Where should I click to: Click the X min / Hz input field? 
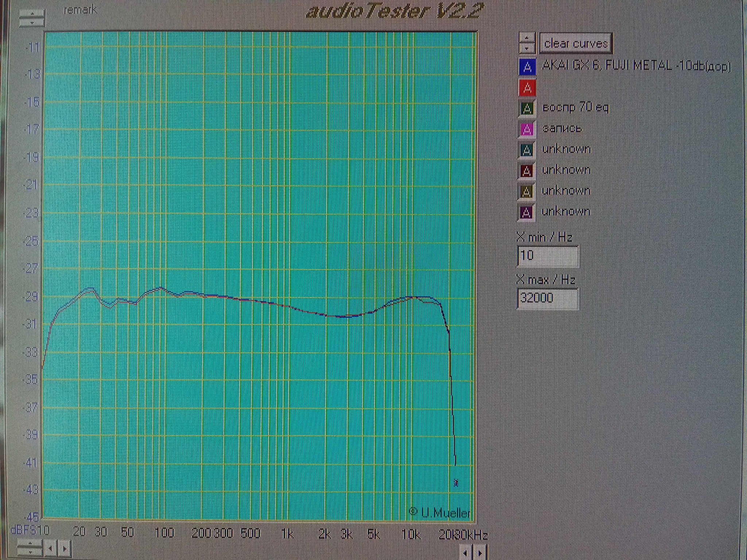coord(547,256)
